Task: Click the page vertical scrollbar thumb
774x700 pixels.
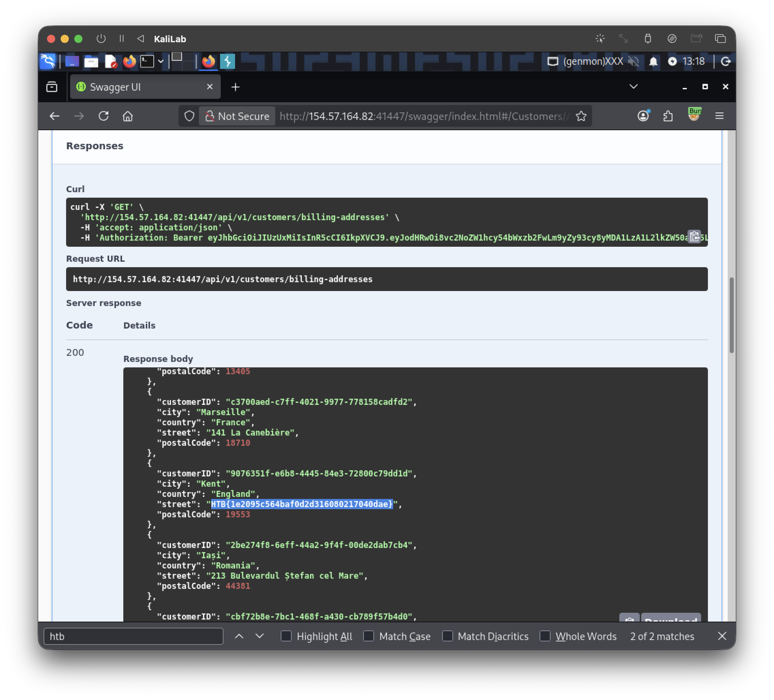Action: (732, 315)
